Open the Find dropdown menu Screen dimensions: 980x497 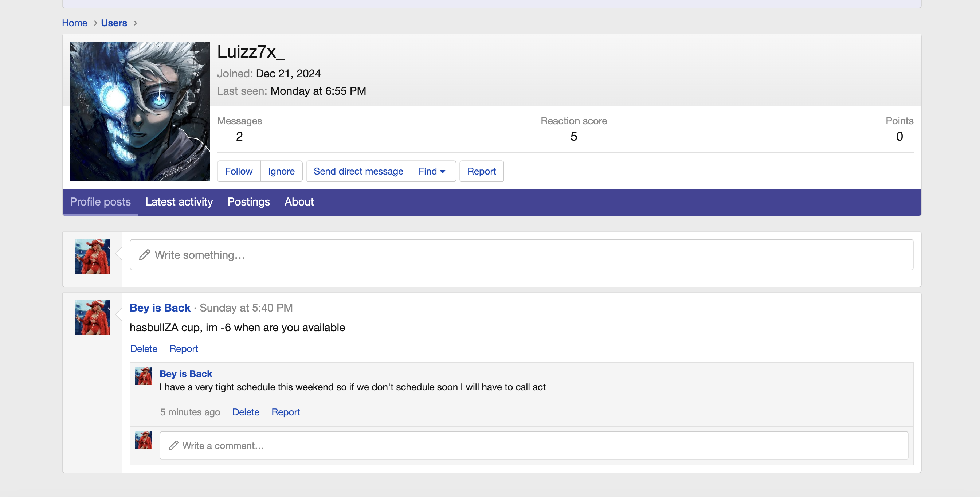(x=432, y=171)
